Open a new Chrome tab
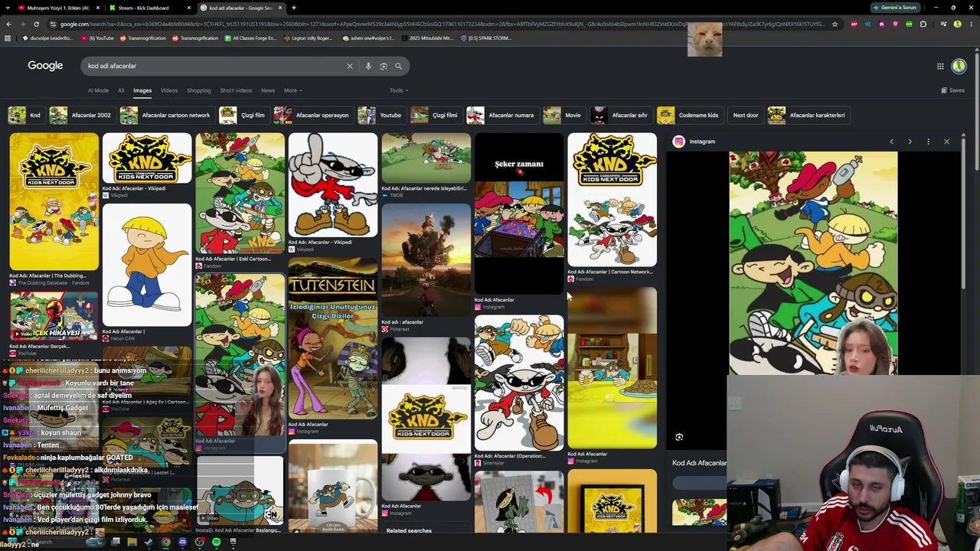The width and height of the screenshot is (980, 551). (294, 8)
